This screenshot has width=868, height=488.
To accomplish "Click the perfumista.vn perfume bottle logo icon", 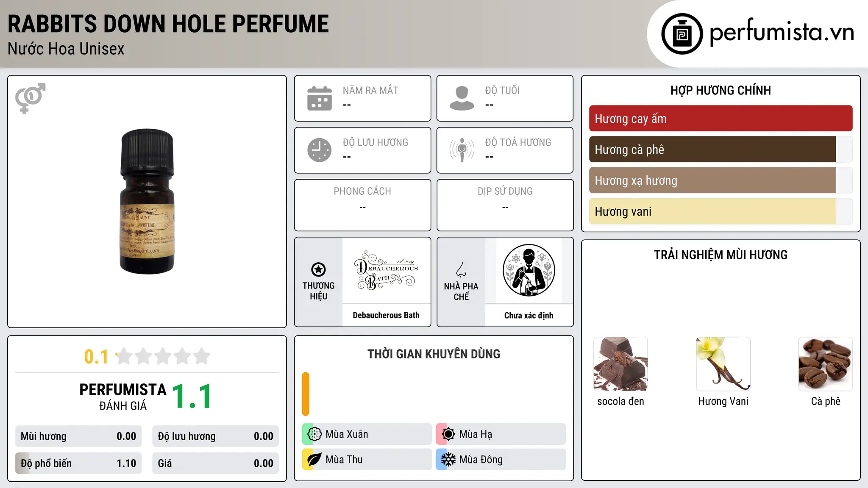I will pos(682,34).
